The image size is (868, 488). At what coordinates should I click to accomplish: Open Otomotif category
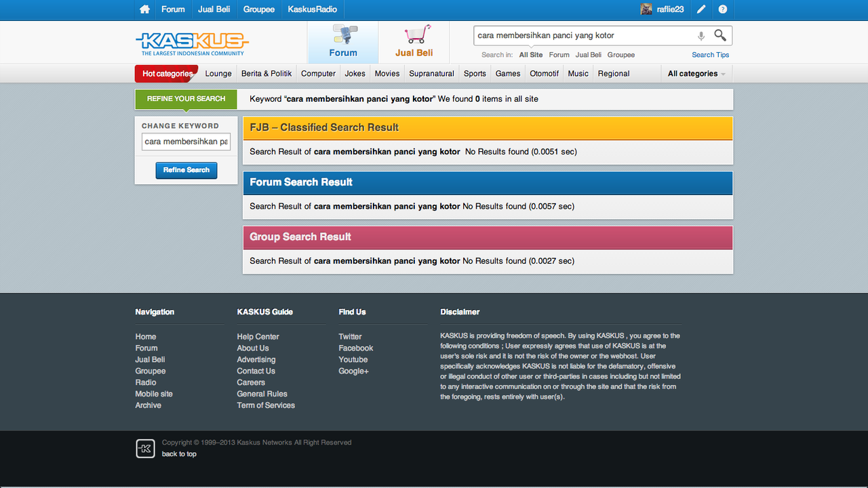(x=545, y=74)
